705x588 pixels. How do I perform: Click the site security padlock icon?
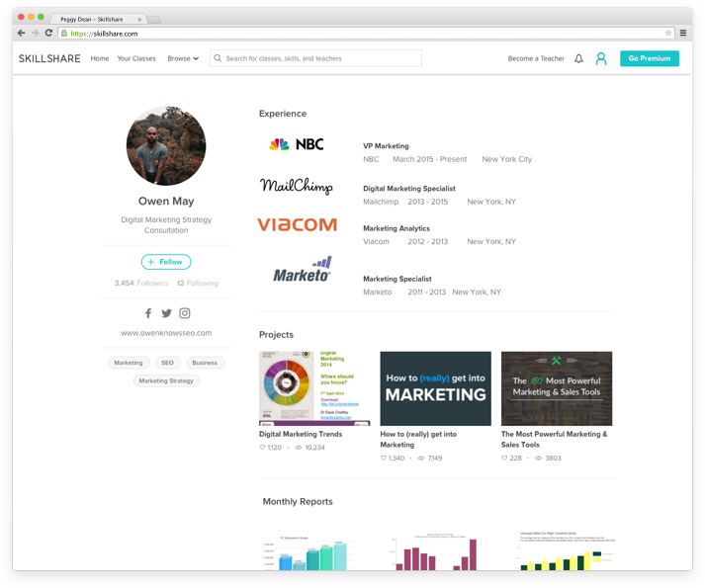pyautogui.click(x=64, y=34)
